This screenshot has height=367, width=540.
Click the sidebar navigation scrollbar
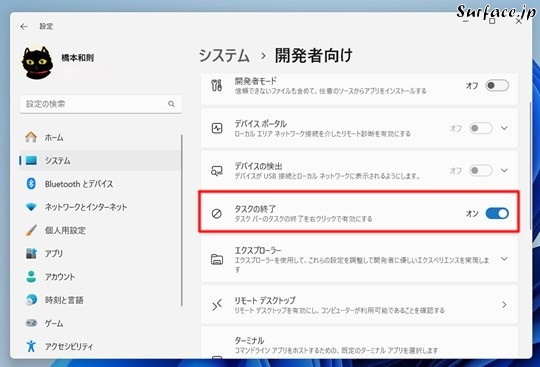click(x=181, y=220)
